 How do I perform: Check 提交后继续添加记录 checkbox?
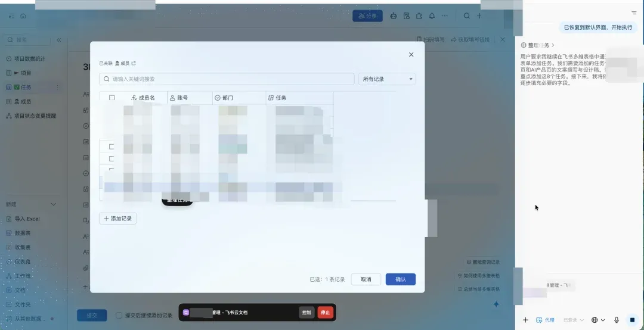(119, 315)
